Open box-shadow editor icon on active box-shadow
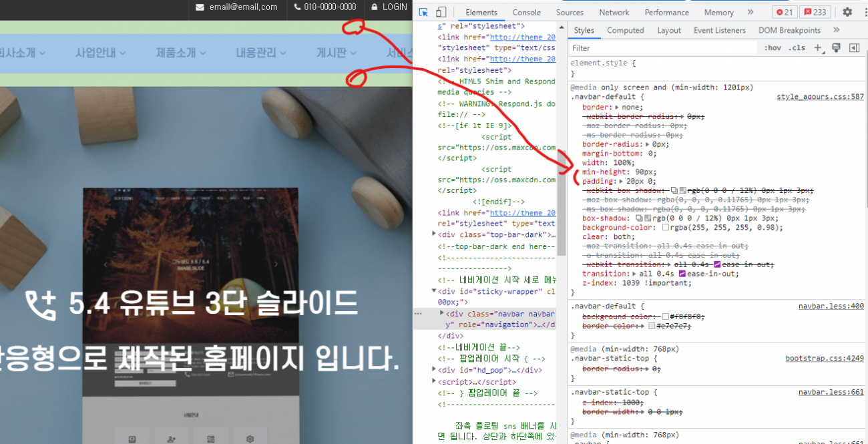This screenshot has width=868, height=444. 640,218
